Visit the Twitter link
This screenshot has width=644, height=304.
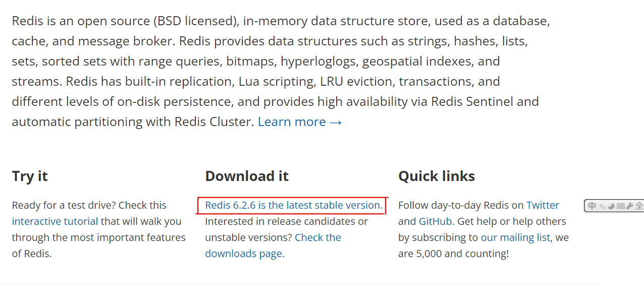tap(543, 205)
